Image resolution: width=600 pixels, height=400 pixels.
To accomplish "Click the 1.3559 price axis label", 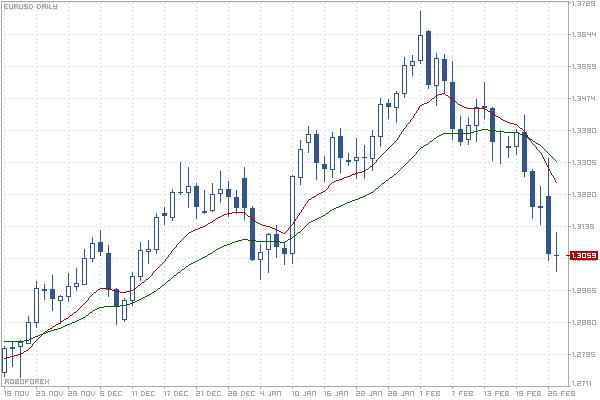I will 584,67.
